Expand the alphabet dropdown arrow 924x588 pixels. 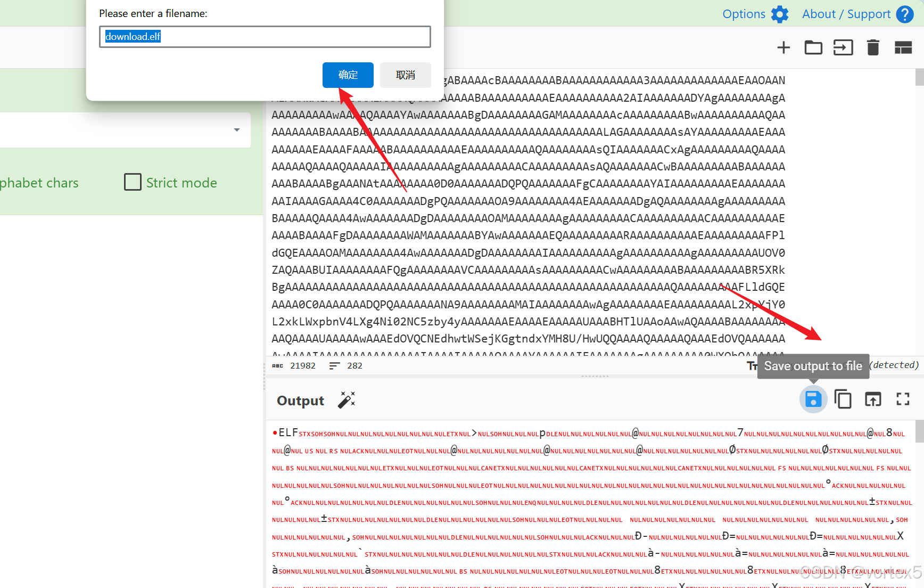point(237,130)
